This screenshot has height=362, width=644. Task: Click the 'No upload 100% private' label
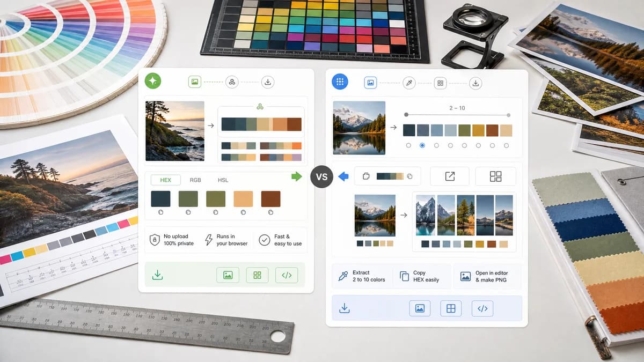(179, 240)
